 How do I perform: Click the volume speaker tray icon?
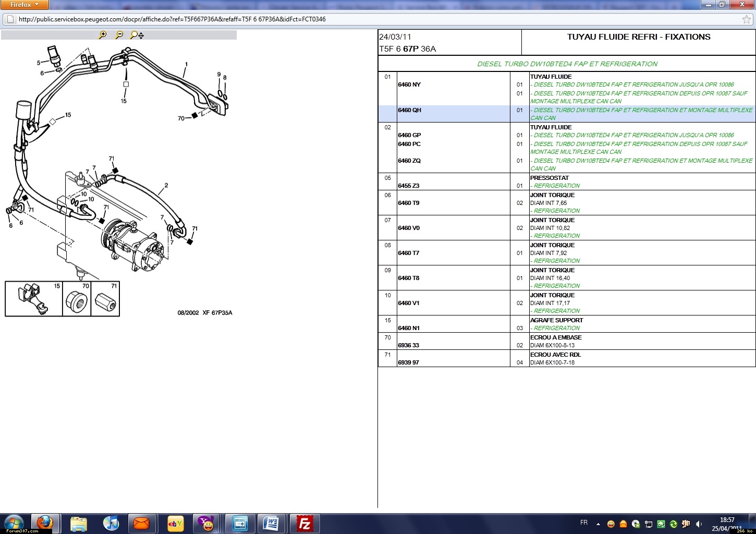[699, 524]
